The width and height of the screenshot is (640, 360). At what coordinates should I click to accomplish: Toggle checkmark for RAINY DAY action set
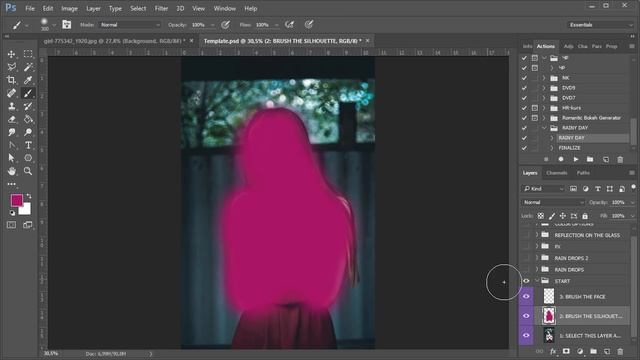click(x=524, y=128)
